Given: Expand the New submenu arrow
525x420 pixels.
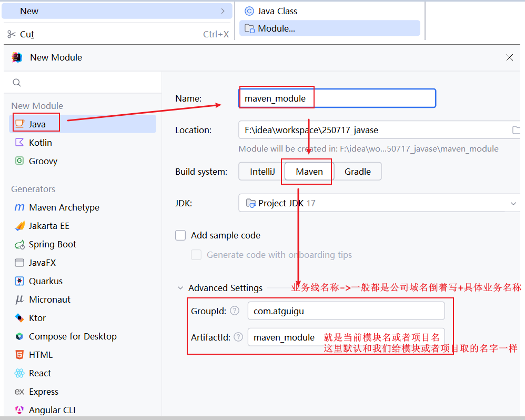Looking at the screenshot, I should pos(223,11).
